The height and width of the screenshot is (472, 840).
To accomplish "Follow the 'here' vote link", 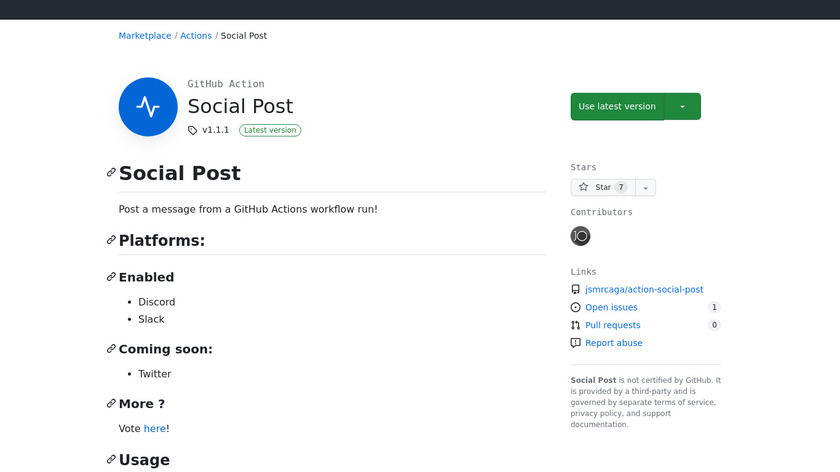I will pyautogui.click(x=154, y=428).
